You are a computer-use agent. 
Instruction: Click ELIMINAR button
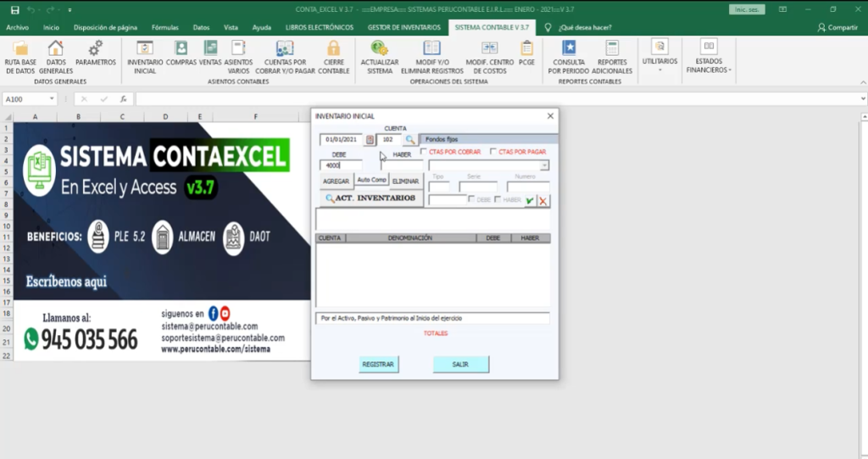[x=405, y=182]
